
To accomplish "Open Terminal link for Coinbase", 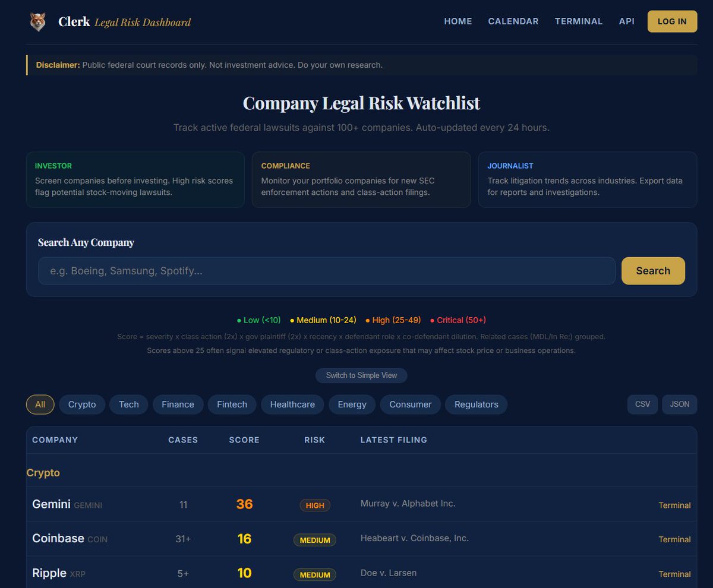I will (674, 540).
